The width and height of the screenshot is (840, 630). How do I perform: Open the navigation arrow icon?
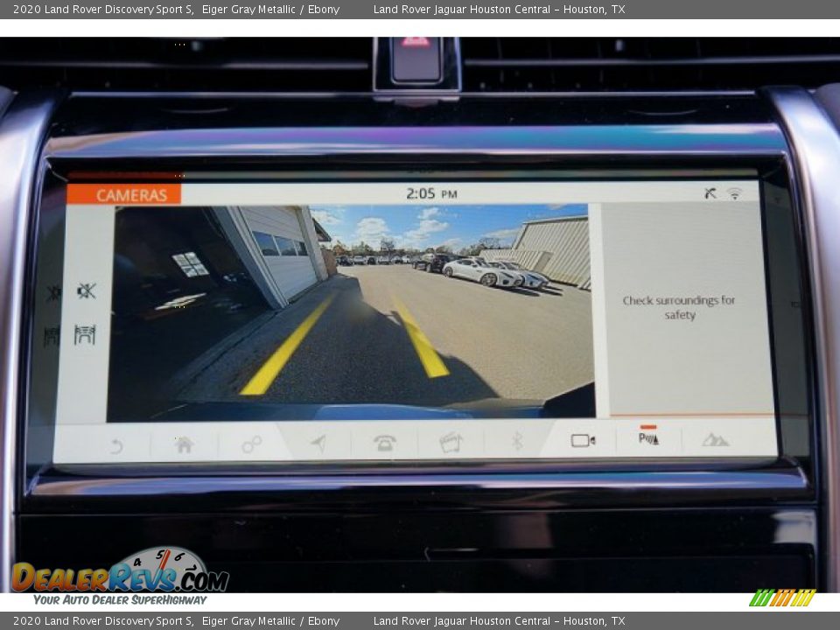coord(318,443)
